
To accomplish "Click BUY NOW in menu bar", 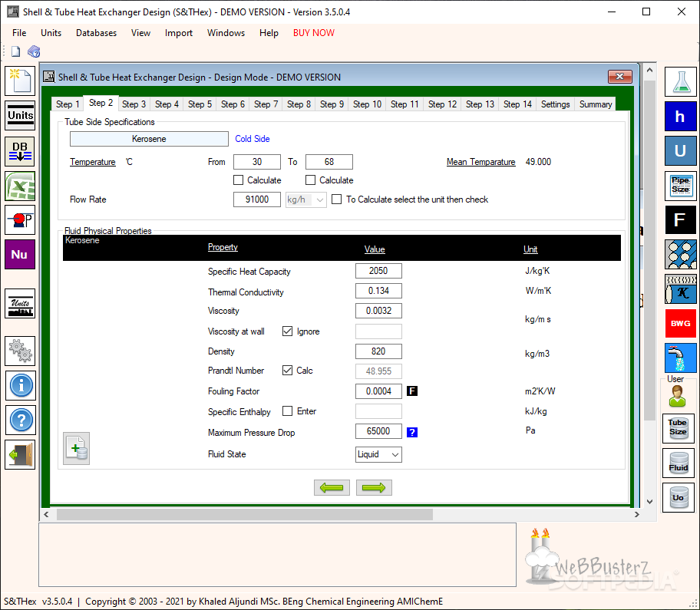I will (313, 32).
